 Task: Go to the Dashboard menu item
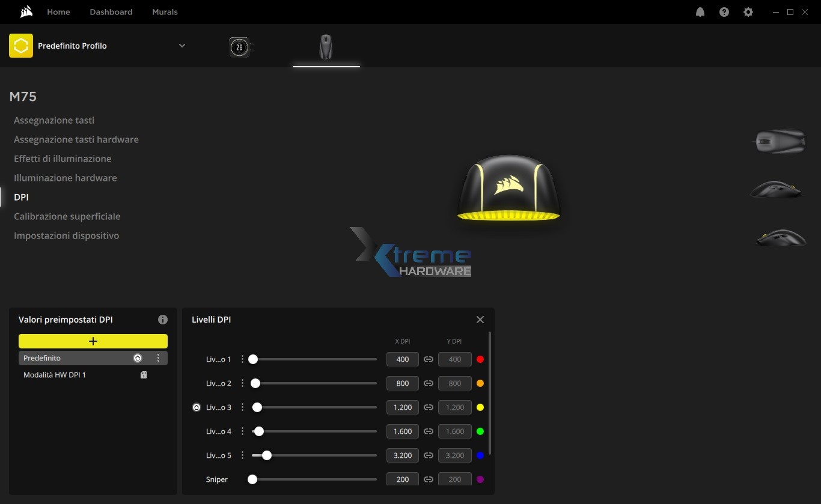(x=111, y=11)
